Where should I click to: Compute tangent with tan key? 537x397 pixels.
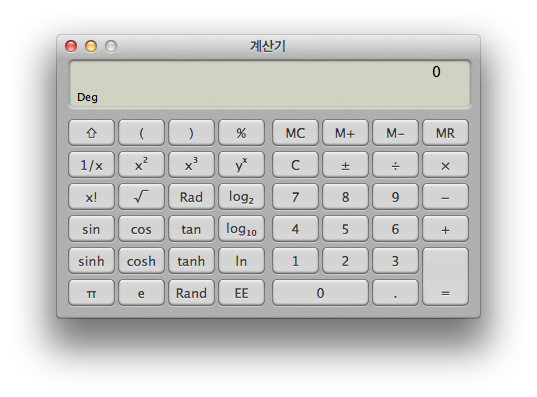coord(191,229)
